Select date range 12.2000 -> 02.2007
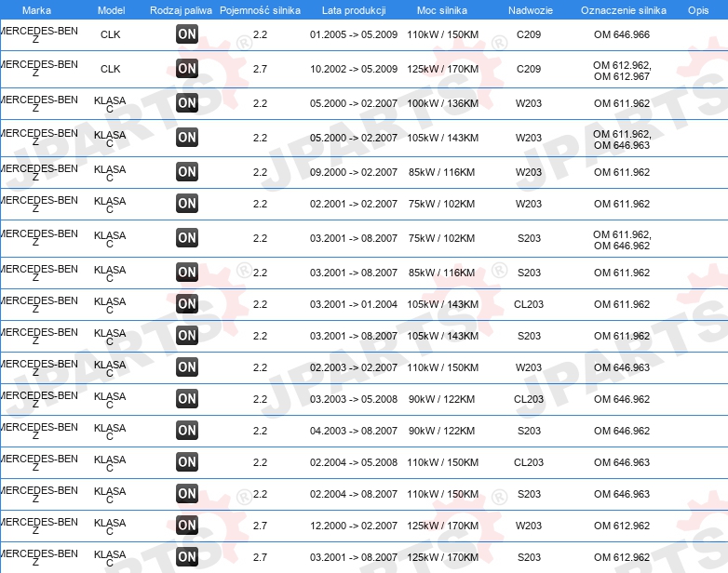 point(354,526)
